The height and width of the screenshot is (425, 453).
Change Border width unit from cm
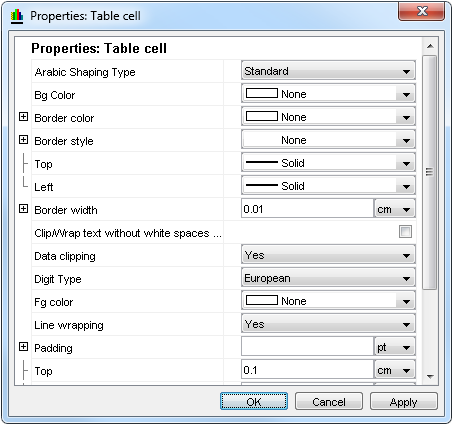click(395, 209)
